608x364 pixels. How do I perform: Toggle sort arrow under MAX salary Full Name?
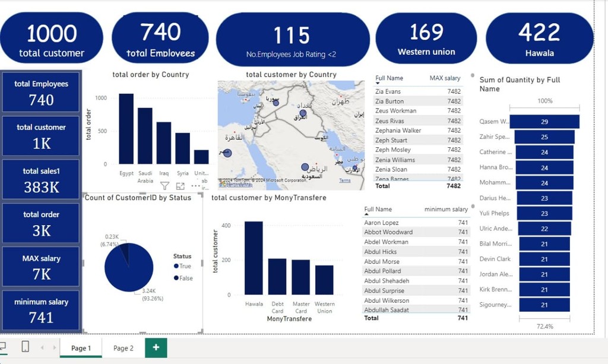[378, 83]
